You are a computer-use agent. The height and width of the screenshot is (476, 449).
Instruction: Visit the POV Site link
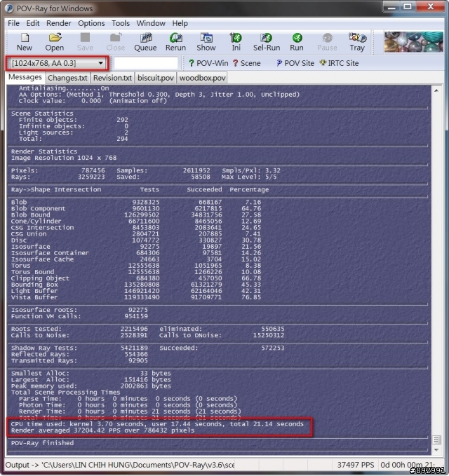pos(295,63)
